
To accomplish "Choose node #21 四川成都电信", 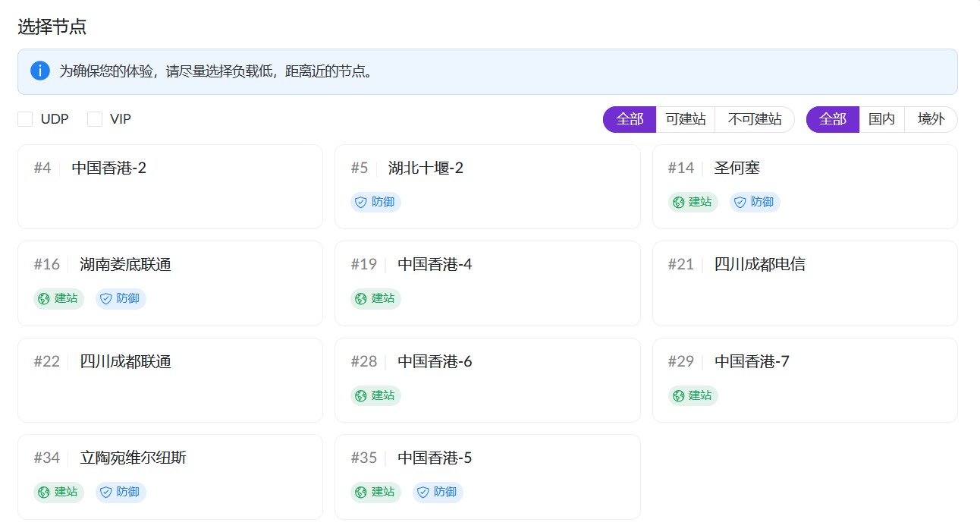I will click(x=805, y=283).
